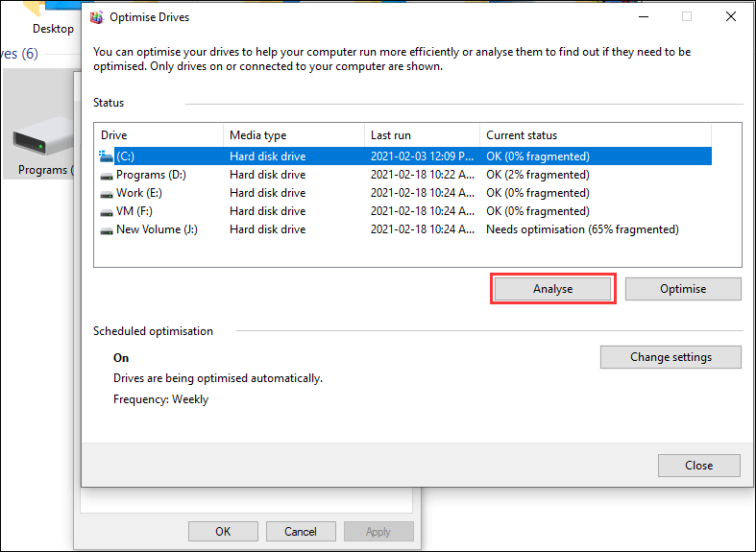Sort by the Media type column header
Image resolution: width=756 pixels, height=552 pixels.
294,135
